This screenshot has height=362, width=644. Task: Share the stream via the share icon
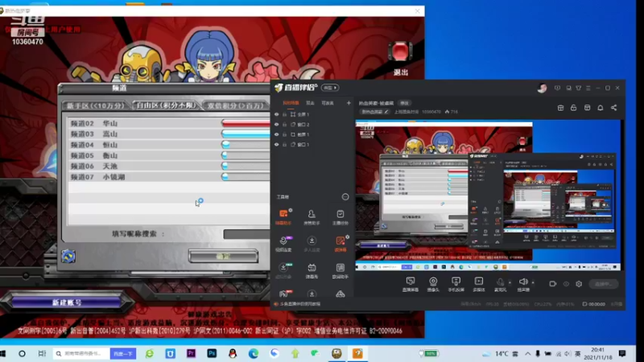tap(613, 108)
